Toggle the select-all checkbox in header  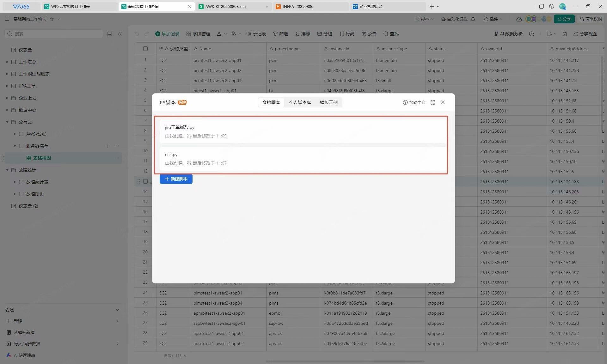pos(145,49)
